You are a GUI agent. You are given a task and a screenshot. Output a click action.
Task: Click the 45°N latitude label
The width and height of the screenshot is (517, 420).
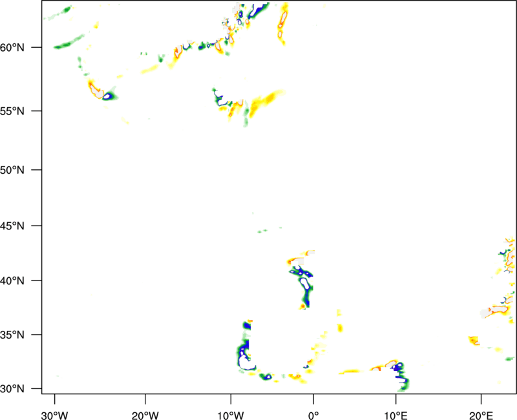click(x=12, y=226)
